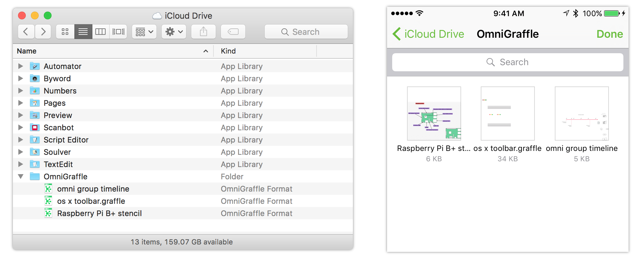Tap the iOS Bluetooth status icon

(576, 13)
